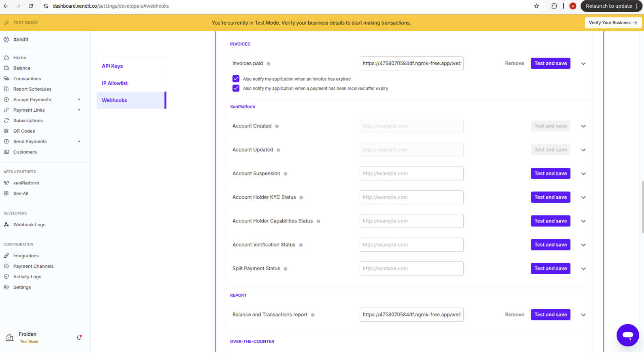Open Home from sidebar icon
The height and width of the screenshot is (356, 644).
click(x=6, y=57)
